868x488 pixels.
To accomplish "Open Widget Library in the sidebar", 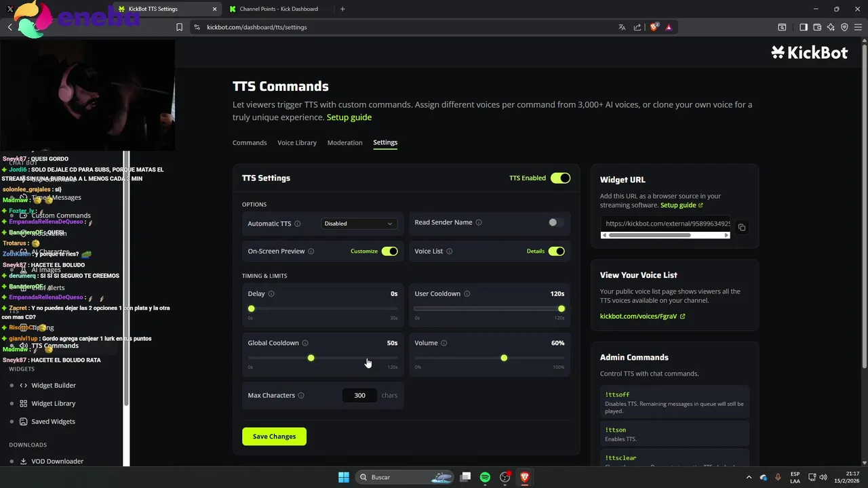I will point(53,404).
